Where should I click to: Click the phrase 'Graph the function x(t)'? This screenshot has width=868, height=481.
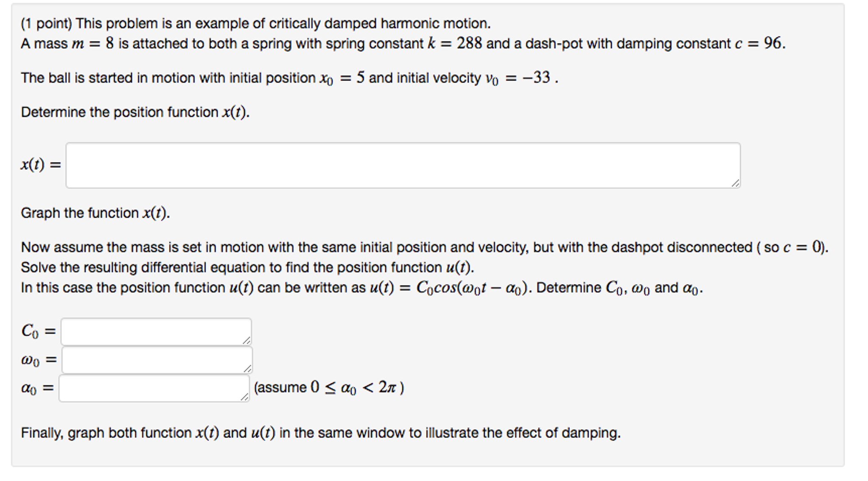pos(95,213)
